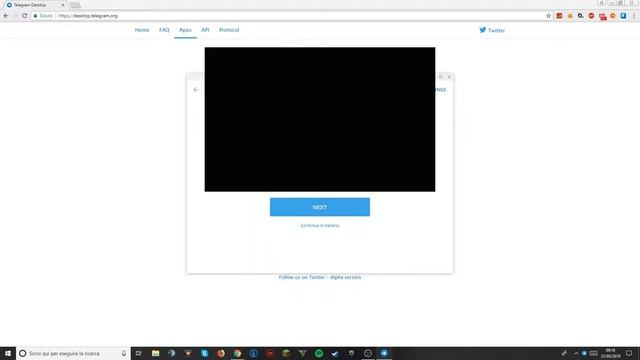Open the Windows Start menu
The height and width of the screenshot is (360, 640).
point(8,353)
